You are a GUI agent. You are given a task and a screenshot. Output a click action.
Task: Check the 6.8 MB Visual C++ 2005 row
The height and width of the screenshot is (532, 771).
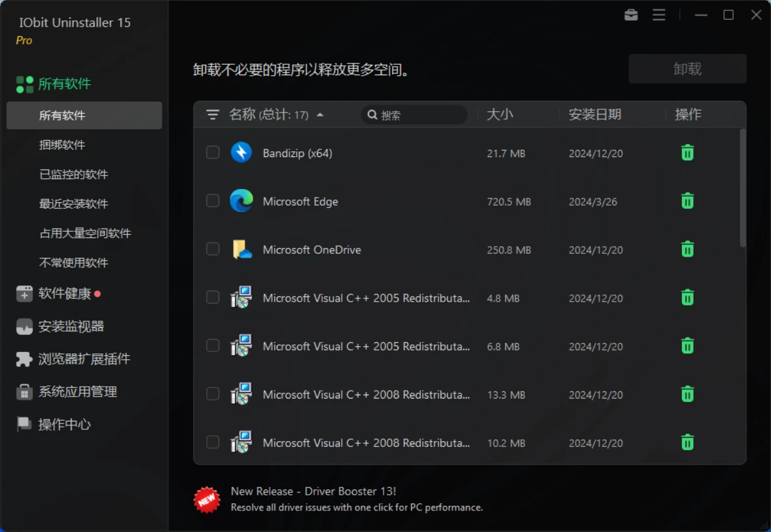pyautogui.click(x=213, y=345)
